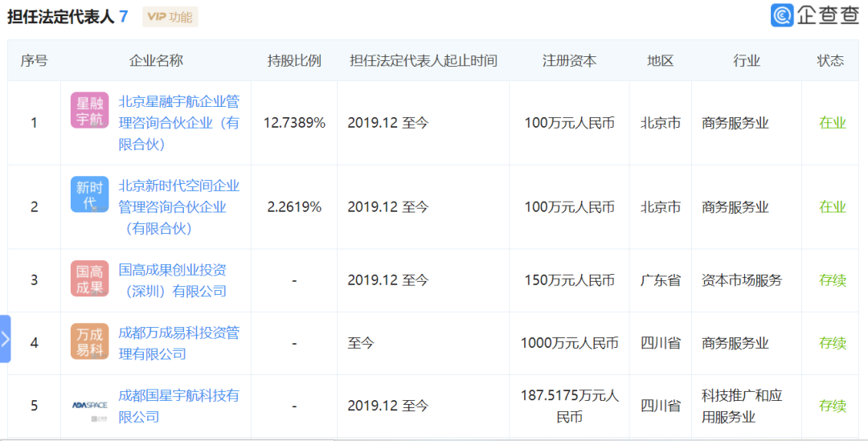Screen dimensions: 868x441
Task: Click the 行业 column header
Action: 746,60
